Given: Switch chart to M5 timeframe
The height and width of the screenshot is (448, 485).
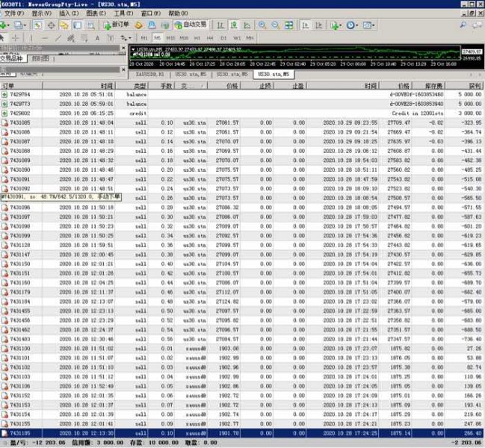Looking at the screenshot, I should point(158,37).
